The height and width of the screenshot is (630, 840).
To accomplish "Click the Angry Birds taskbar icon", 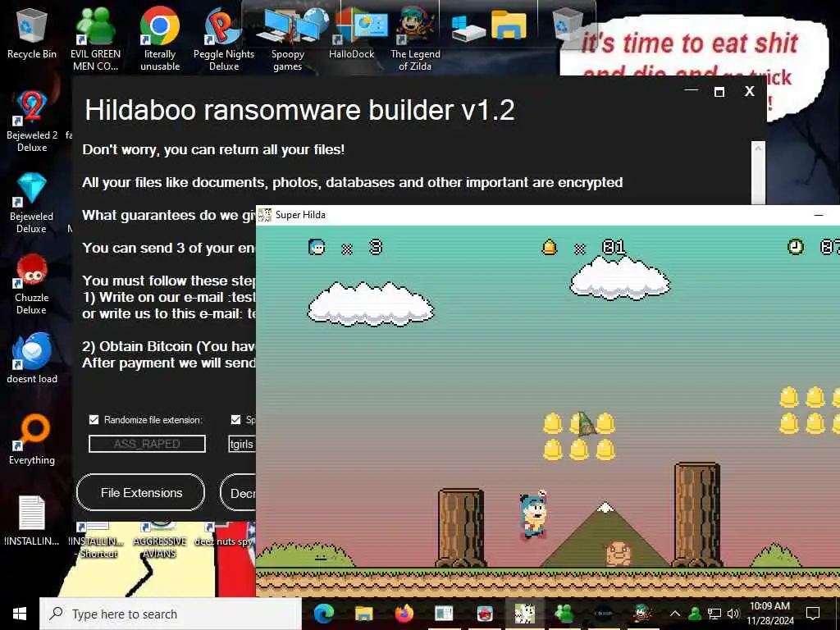I will tap(484, 614).
